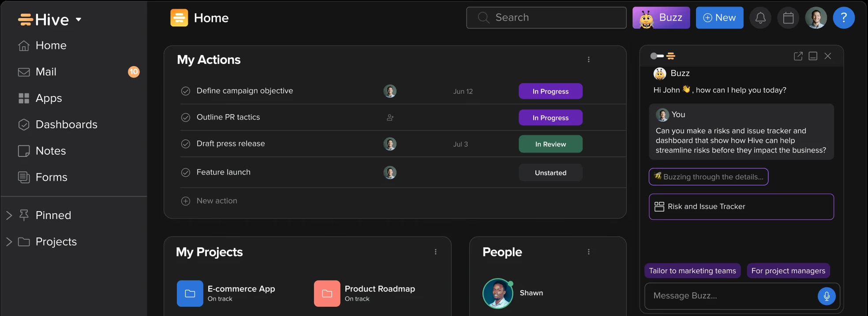This screenshot has width=868, height=316.
Task: Open Unstarted status of Feature launch
Action: 550,173
